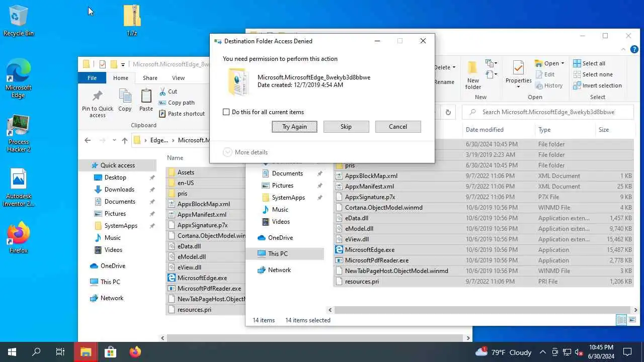Open SystemApps in left window navigation
The image size is (644, 362).
(x=121, y=226)
